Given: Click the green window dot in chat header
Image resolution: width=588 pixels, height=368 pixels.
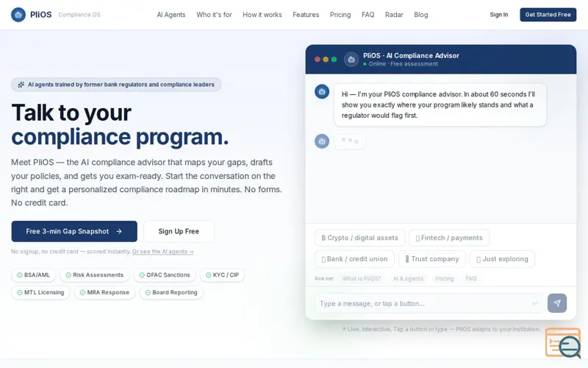Looking at the screenshot, I should click(334, 60).
